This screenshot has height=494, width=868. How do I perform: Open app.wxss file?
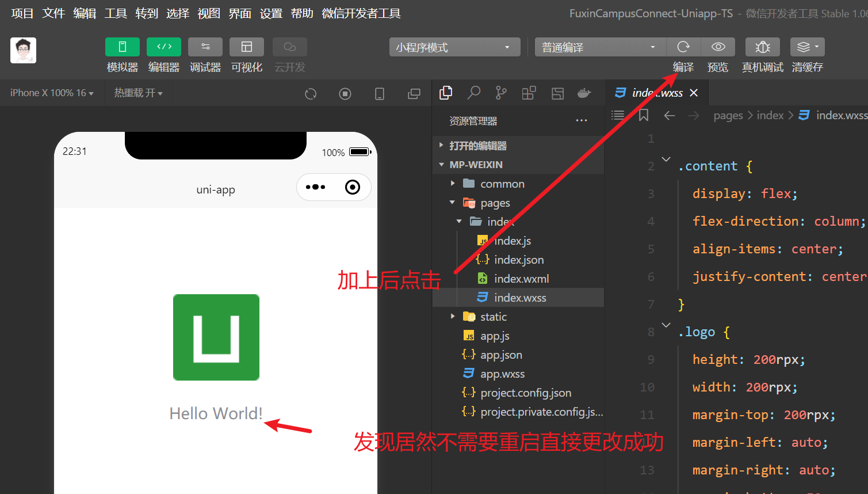coord(518,374)
